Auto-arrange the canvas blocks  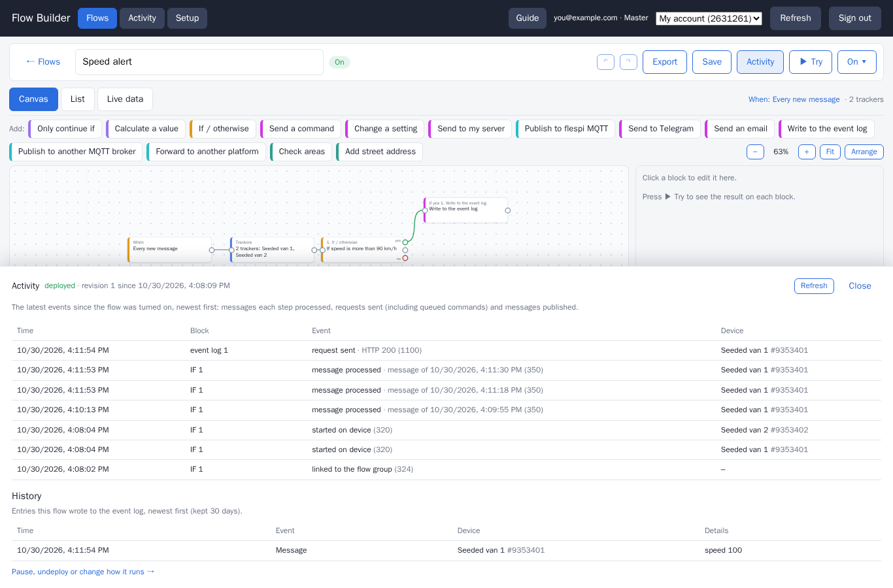coord(864,152)
